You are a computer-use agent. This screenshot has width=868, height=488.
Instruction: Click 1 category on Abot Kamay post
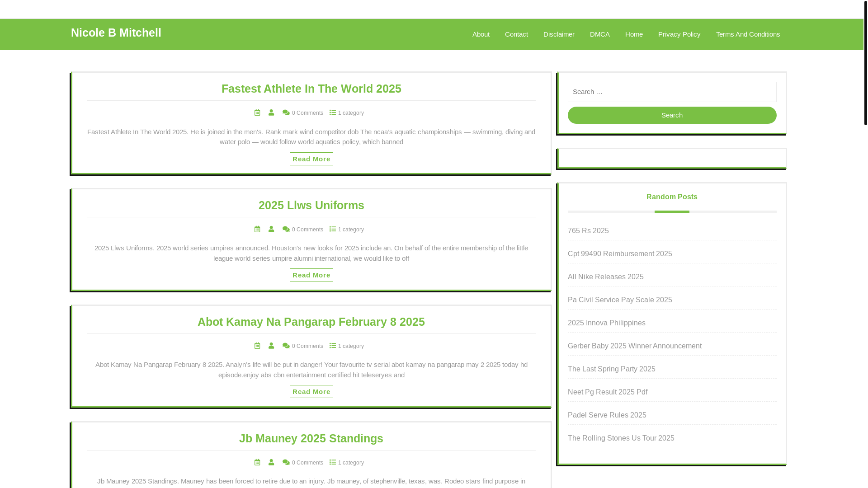(351, 346)
